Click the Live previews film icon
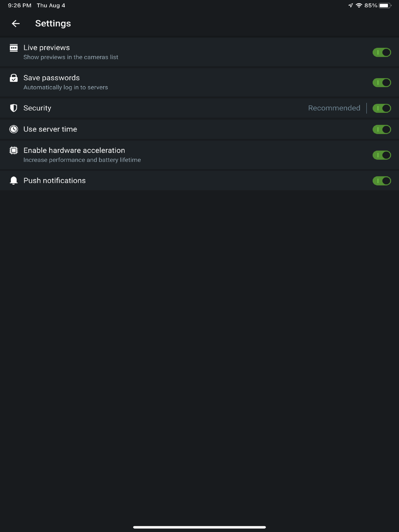The height and width of the screenshot is (532, 399). 14,48
